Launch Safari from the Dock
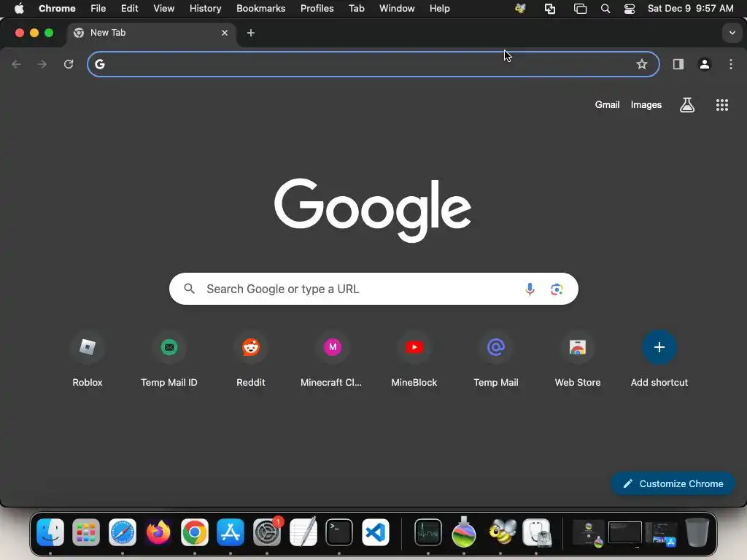This screenshot has height=560, width=747. pos(123,532)
